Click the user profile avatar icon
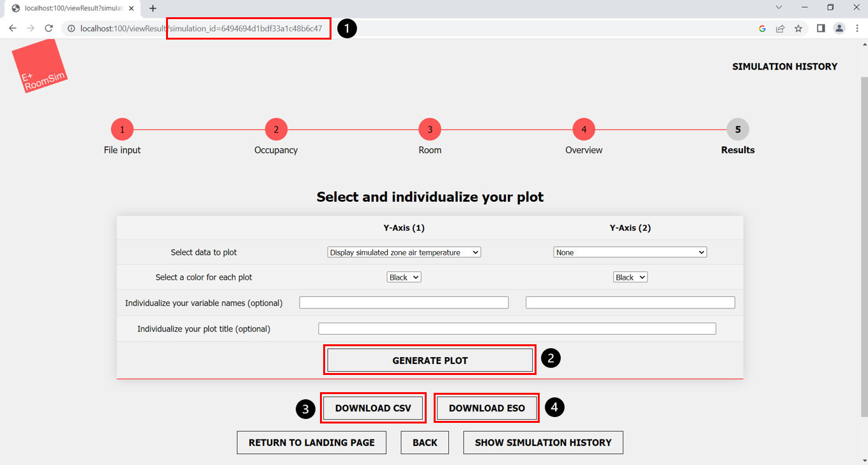The width and height of the screenshot is (868, 465). (839, 28)
